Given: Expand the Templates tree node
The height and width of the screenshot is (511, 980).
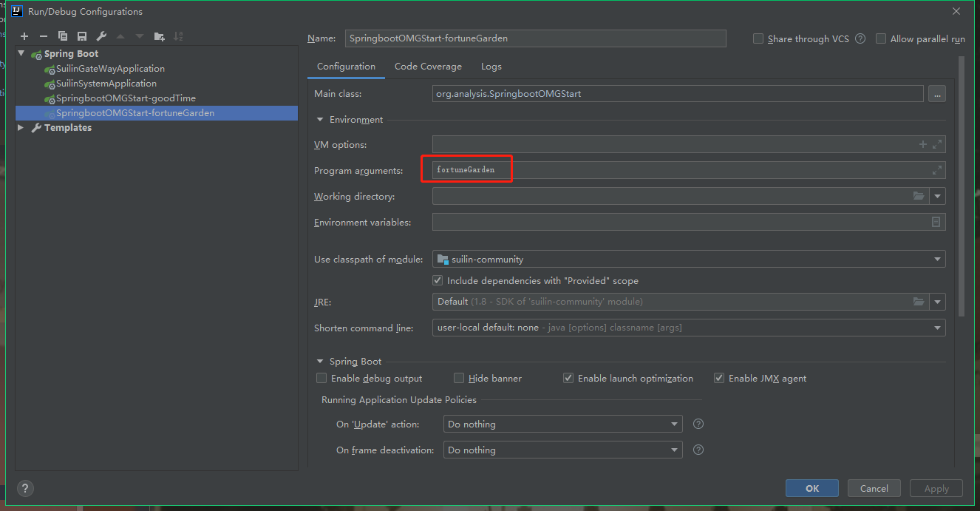Looking at the screenshot, I should [x=21, y=128].
